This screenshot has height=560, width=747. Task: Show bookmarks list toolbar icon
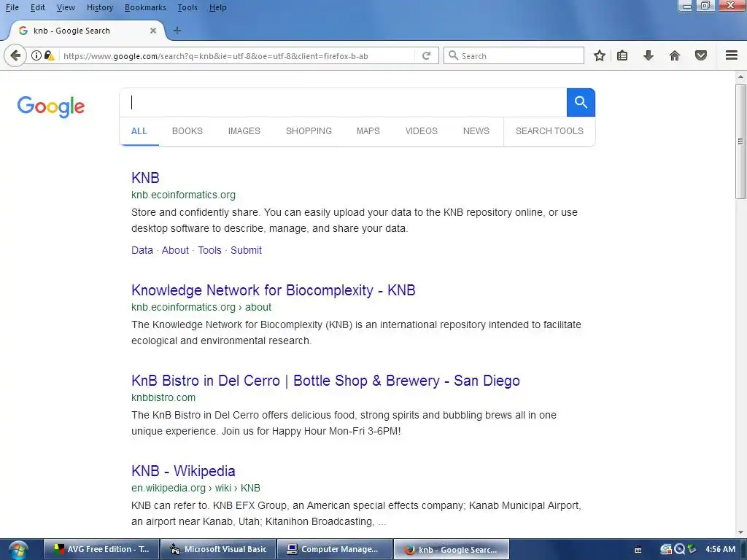(622, 55)
